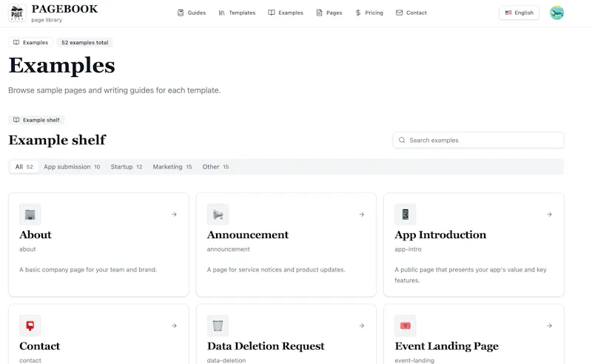Image resolution: width=592 pixels, height=364 pixels.
Task: Select the All filter tab
Action: pos(24,167)
